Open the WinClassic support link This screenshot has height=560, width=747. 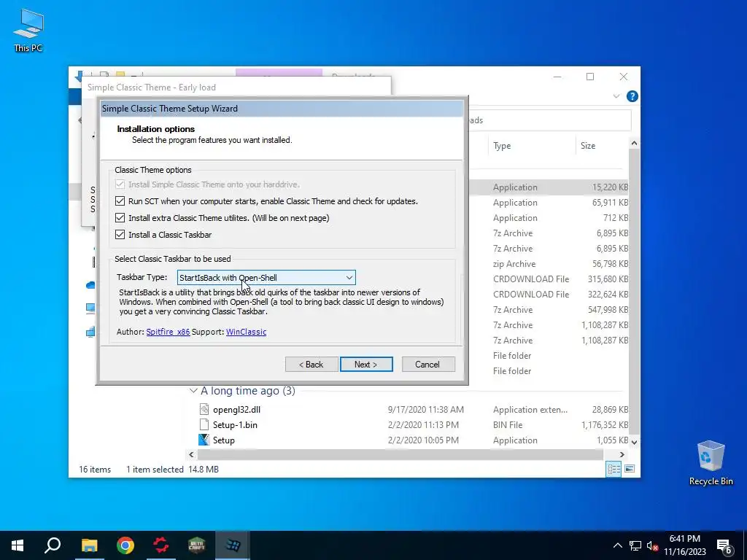pyautogui.click(x=246, y=332)
